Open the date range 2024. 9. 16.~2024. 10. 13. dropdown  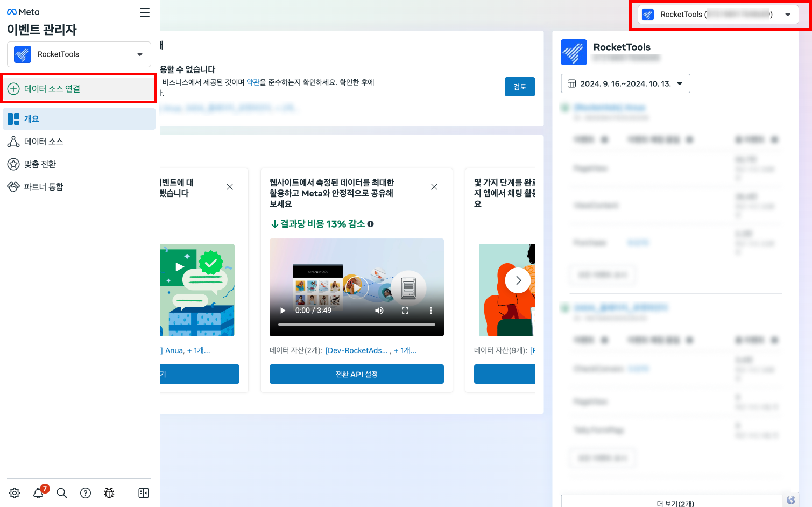pyautogui.click(x=625, y=83)
